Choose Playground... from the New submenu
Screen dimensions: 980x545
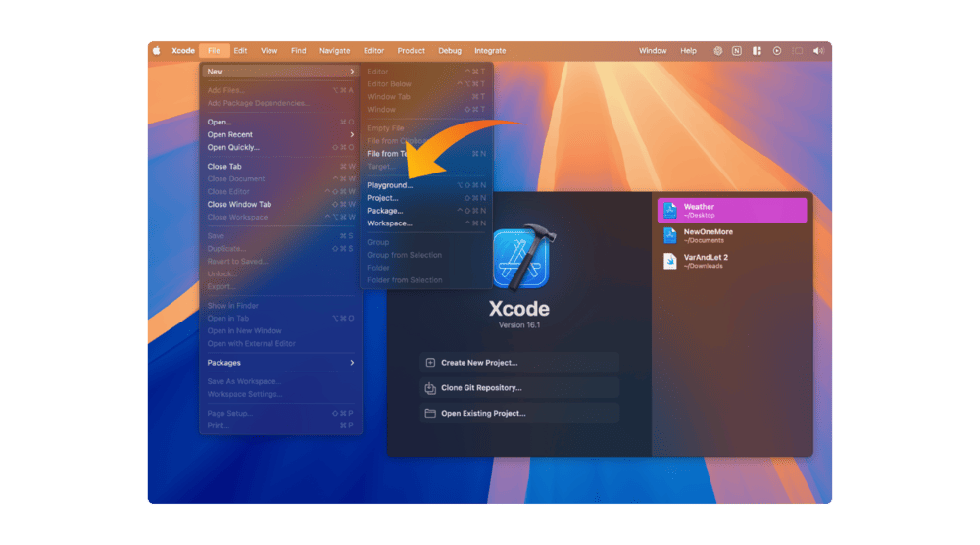tap(426, 185)
